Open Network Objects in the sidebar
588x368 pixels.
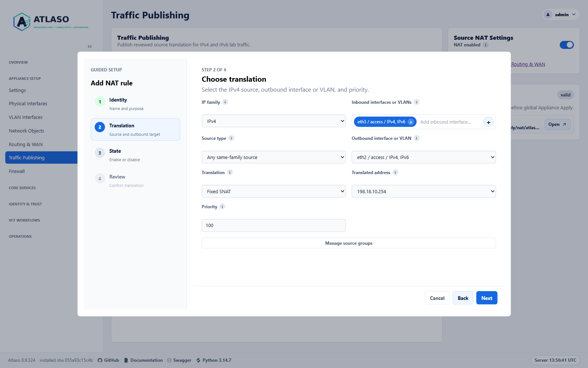tap(26, 131)
